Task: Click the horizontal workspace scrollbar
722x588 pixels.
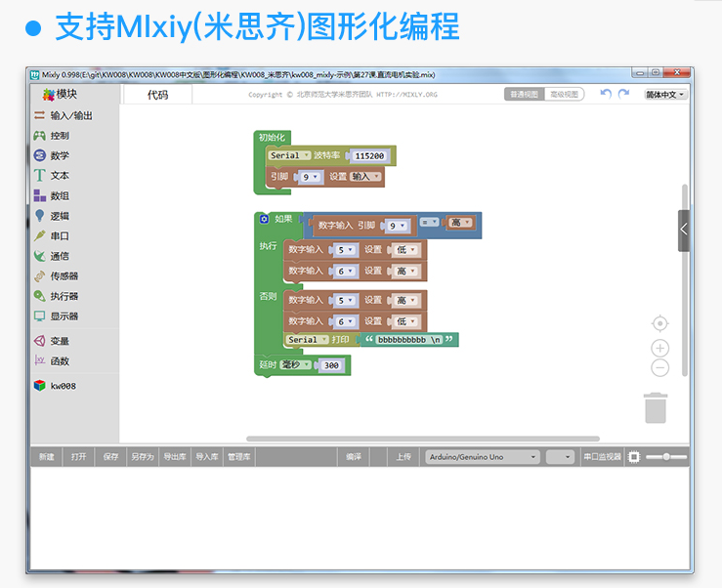Action: pyautogui.click(x=423, y=439)
